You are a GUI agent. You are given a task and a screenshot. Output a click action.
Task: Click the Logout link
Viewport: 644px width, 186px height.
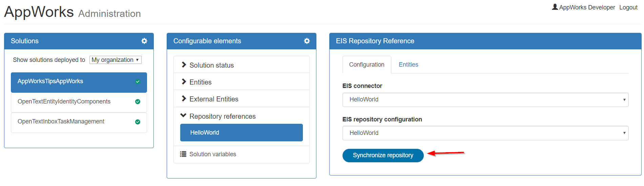click(x=628, y=7)
